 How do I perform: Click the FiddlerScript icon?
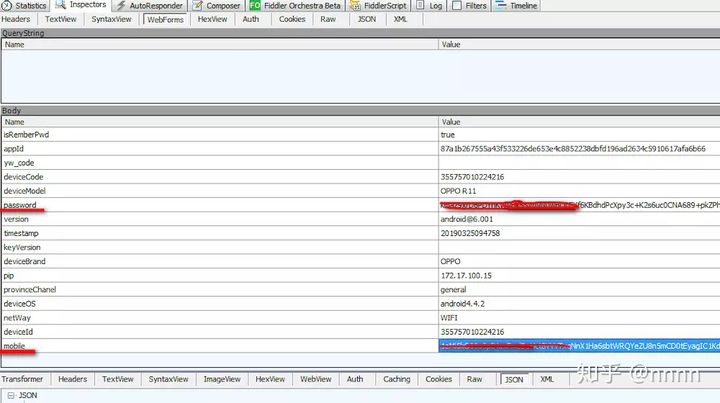[x=355, y=6]
